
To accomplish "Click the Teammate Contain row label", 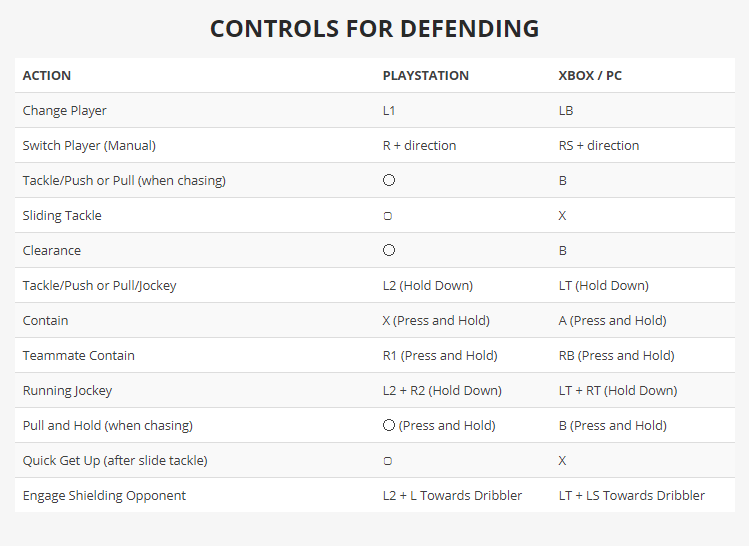I will click(79, 355).
